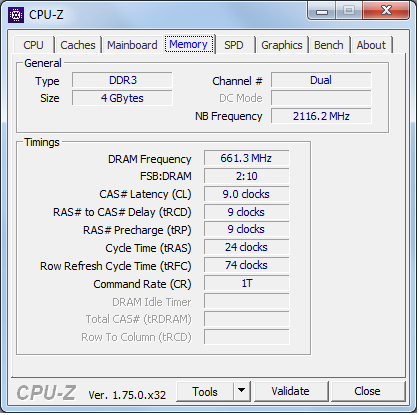Click the FSB:DRAM label

click(166, 176)
